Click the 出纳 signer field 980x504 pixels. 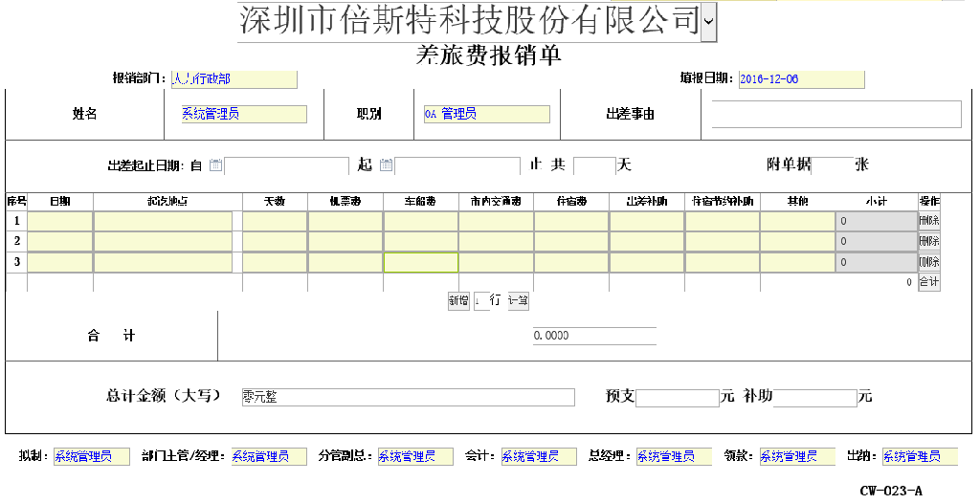coord(920,456)
